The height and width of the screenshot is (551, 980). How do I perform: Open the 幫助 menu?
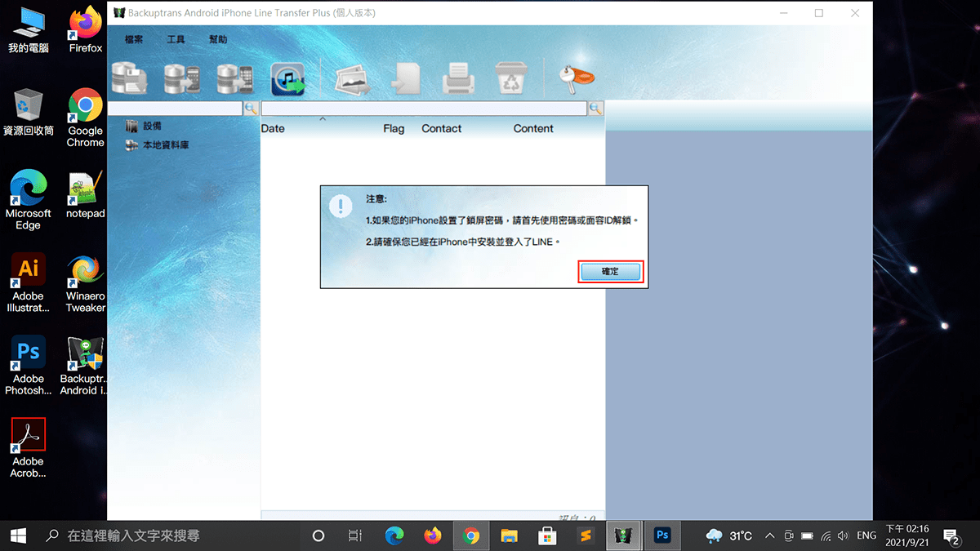(218, 39)
